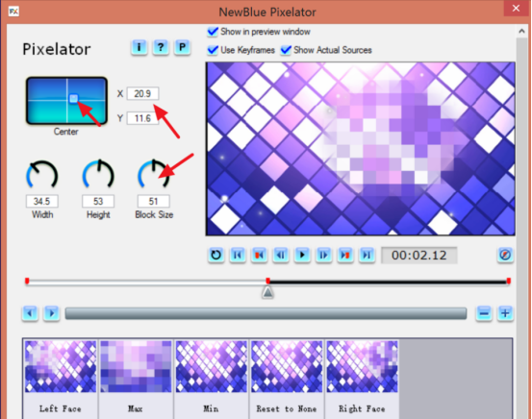This screenshot has width=532, height=419.
Task: Jump to the start of the clip
Action: [238, 255]
